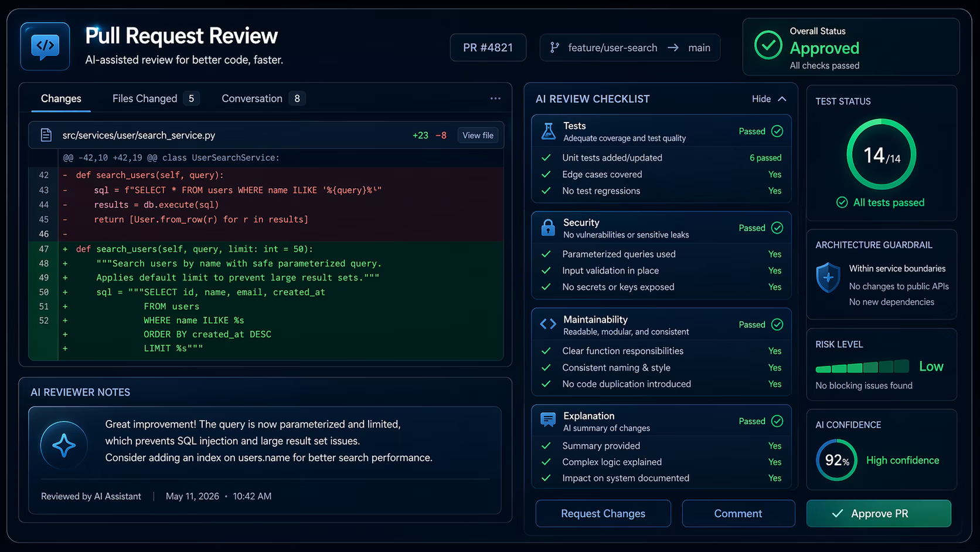The width and height of the screenshot is (980, 552).
Task: Toggle the Edge cases covered checkmark
Action: pos(546,174)
